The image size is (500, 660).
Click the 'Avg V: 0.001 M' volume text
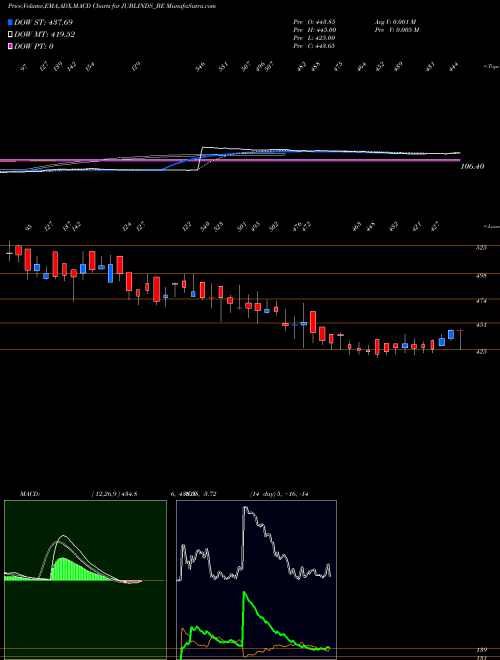click(x=395, y=22)
